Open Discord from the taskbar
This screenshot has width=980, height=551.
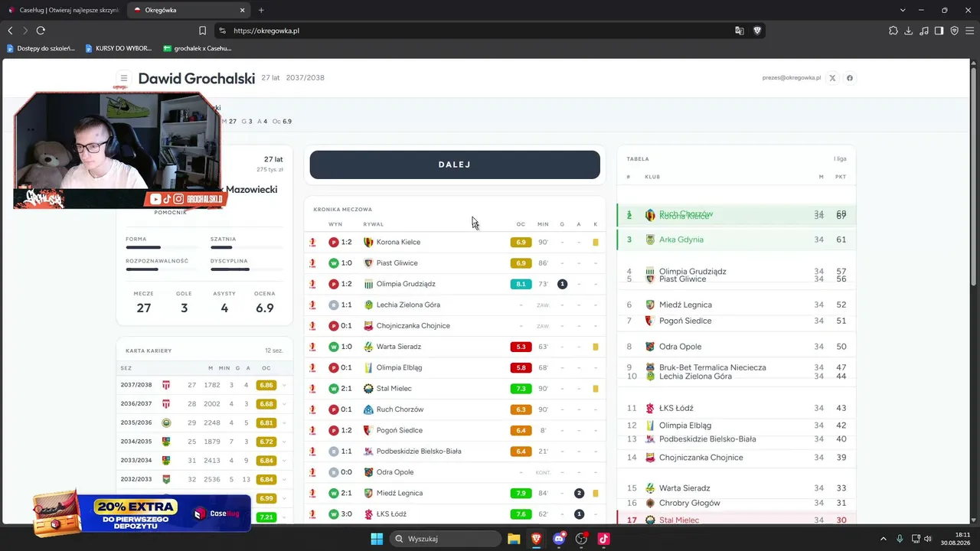[559, 539]
